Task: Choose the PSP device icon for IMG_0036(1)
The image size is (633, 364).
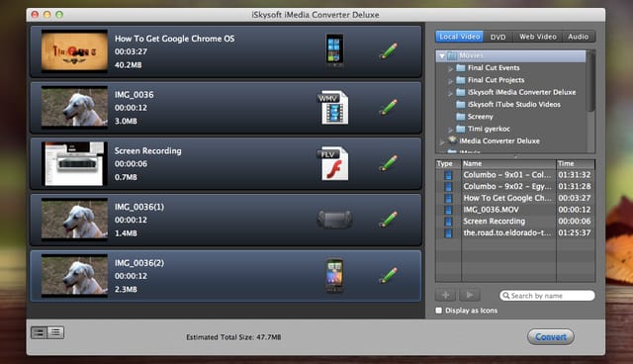Action: click(334, 220)
